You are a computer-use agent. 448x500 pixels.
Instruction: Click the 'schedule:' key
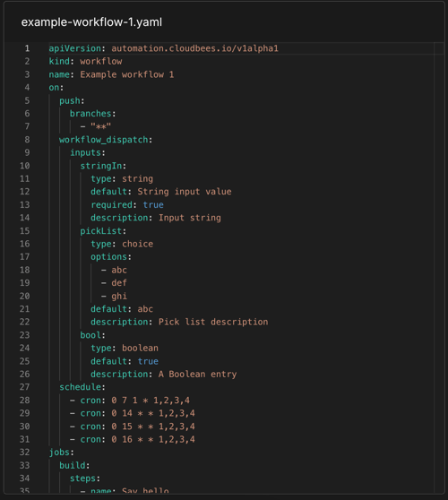[x=82, y=387]
